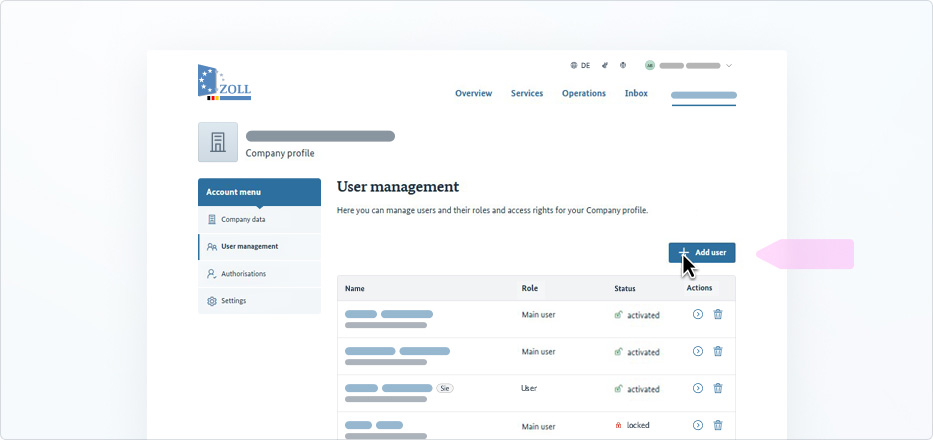Click the Add user button
Screen dimensions: 933x440
[x=702, y=252]
